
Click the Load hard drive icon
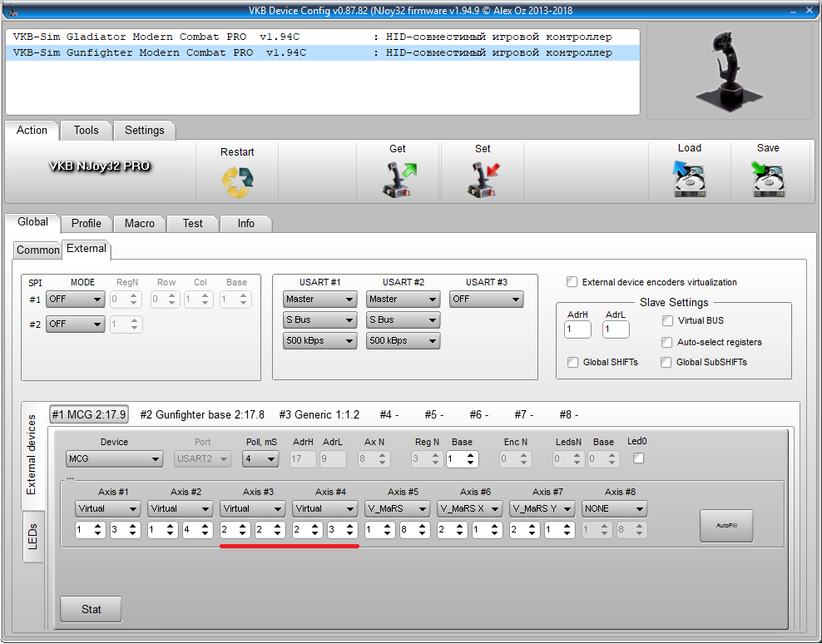point(690,180)
